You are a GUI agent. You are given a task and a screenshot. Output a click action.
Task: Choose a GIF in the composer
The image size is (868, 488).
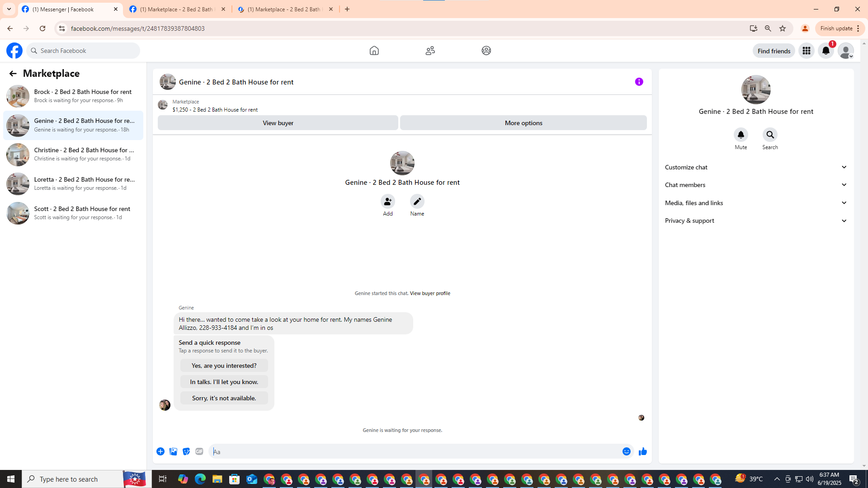click(199, 451)
